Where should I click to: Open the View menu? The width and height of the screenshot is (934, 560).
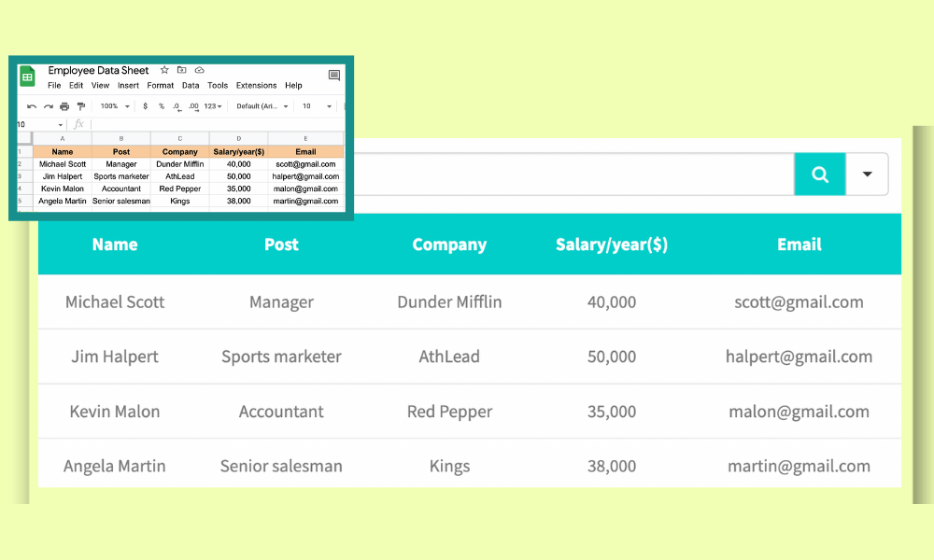coord(100,86)
